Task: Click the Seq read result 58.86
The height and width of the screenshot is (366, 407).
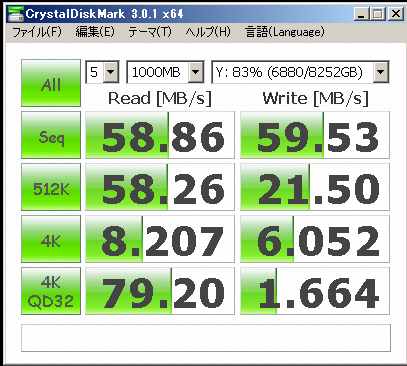Action: coord(160,135)
